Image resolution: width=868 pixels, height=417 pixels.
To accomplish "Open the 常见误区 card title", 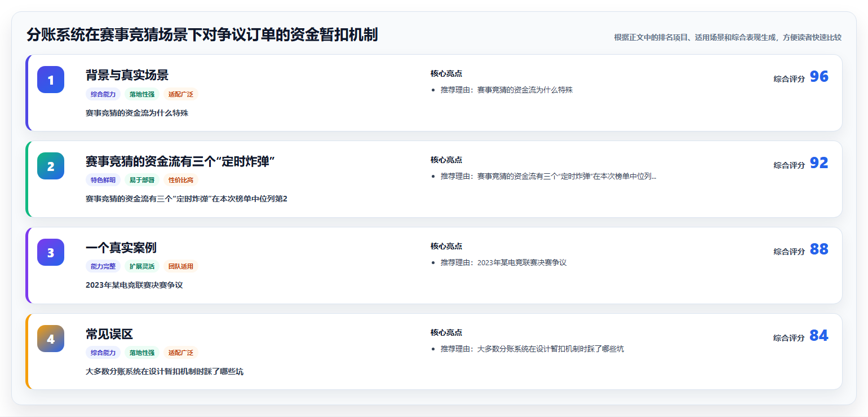I will [109, 334].
